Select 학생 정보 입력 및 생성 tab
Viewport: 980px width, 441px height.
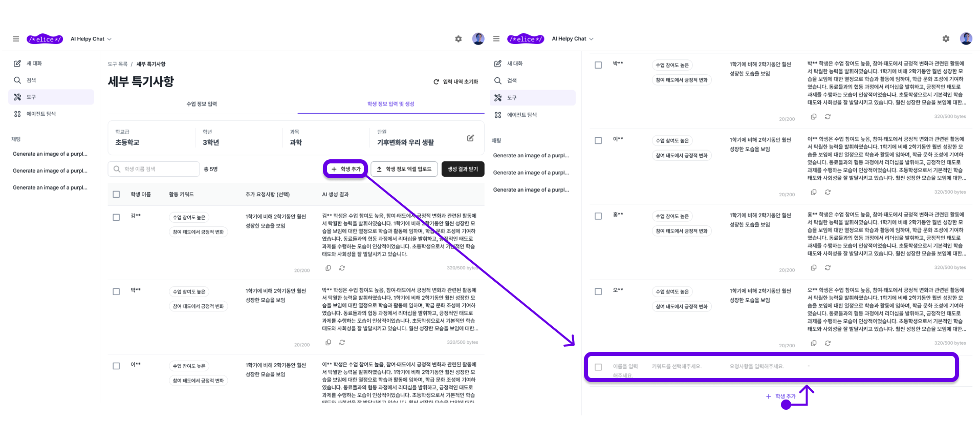(390, 104)
